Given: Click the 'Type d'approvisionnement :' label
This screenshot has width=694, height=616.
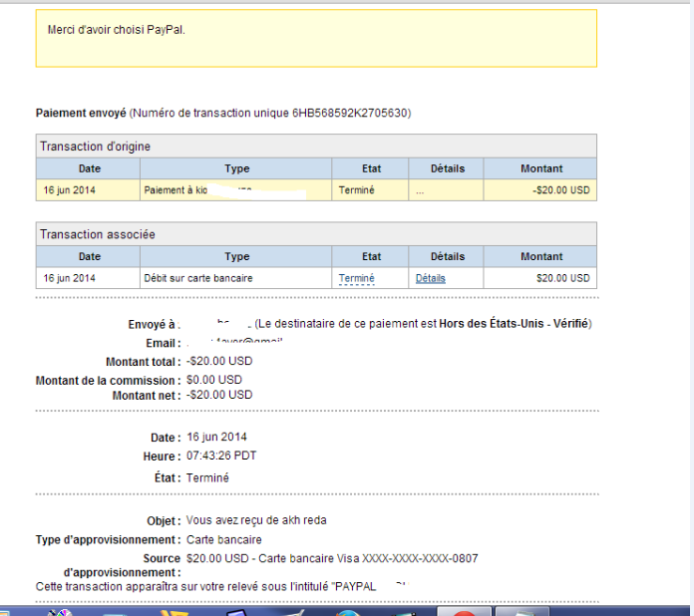Looking at the screenshot, I should [108, 540].
